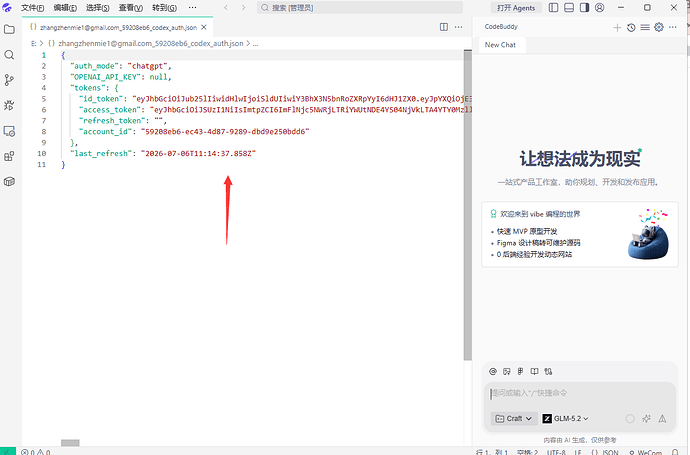The image size is (690, 455).
Task: Click the @ mention icon in chat box
Action: (493, 371)
